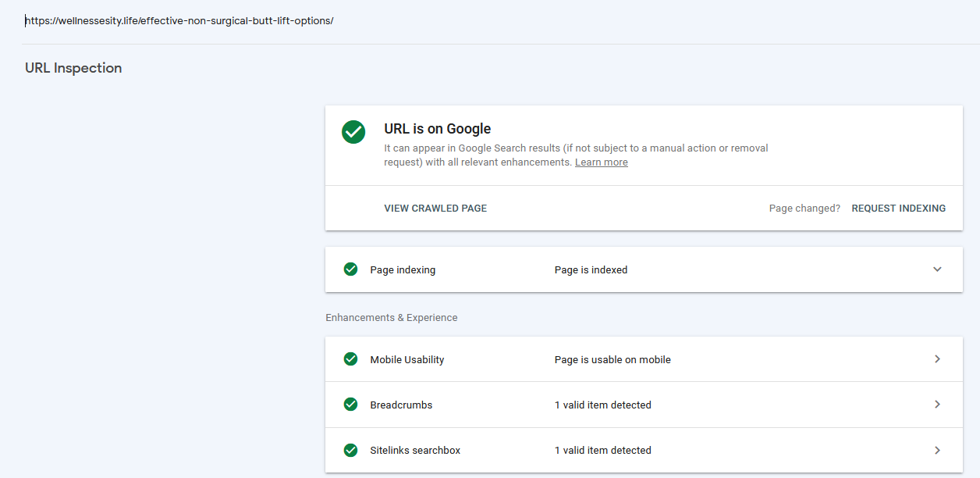980x478 pixels.
Task: Open Breadcrumbs details arrow
Action: (937, 405)
